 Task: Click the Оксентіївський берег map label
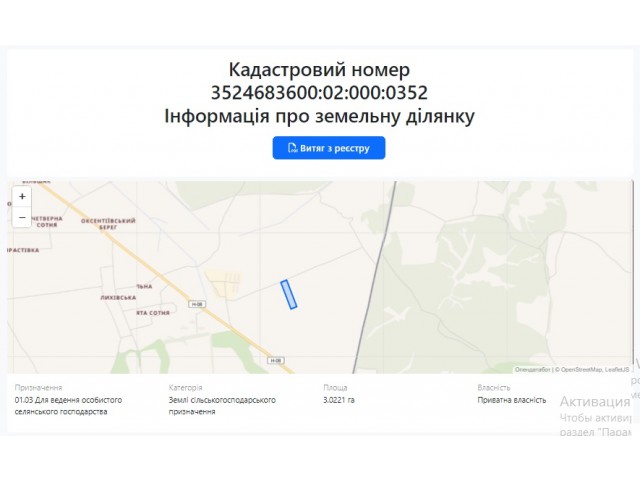click(x=108, y=224)
